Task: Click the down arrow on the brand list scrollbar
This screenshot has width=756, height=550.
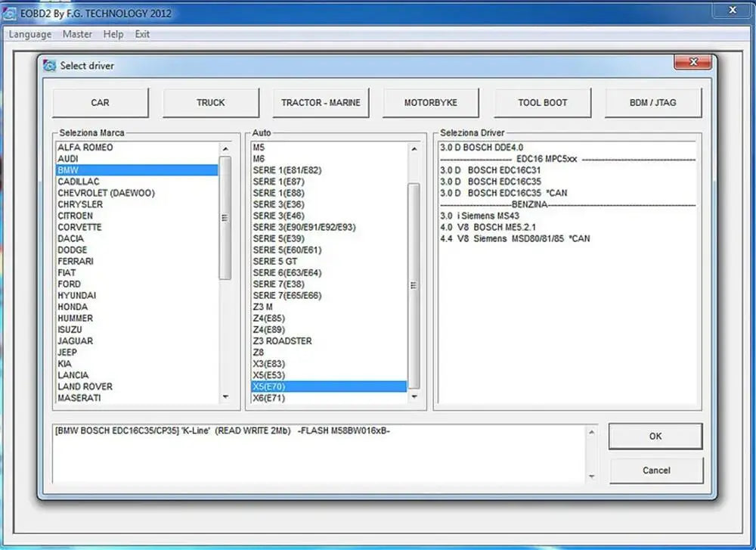Action: 225,396
